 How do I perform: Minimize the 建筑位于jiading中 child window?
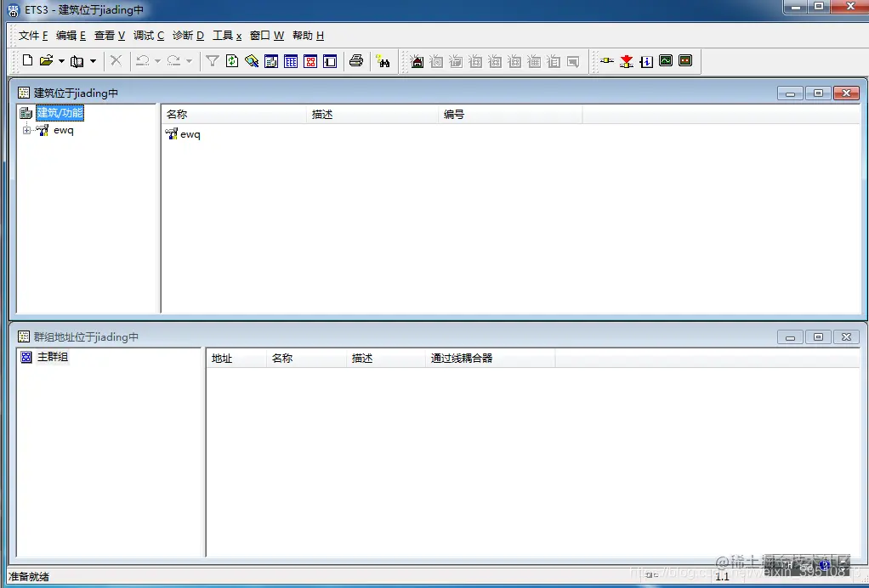pos(790,93)
